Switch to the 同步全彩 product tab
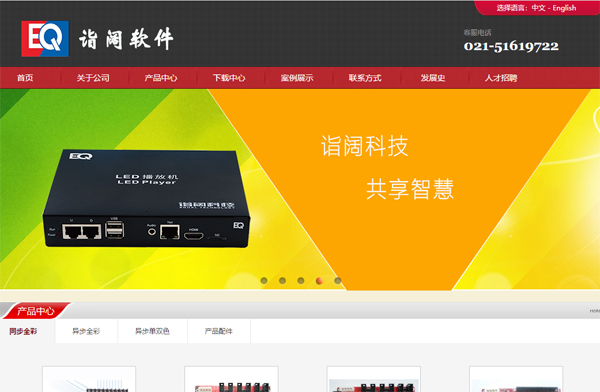 click(23, 331)
